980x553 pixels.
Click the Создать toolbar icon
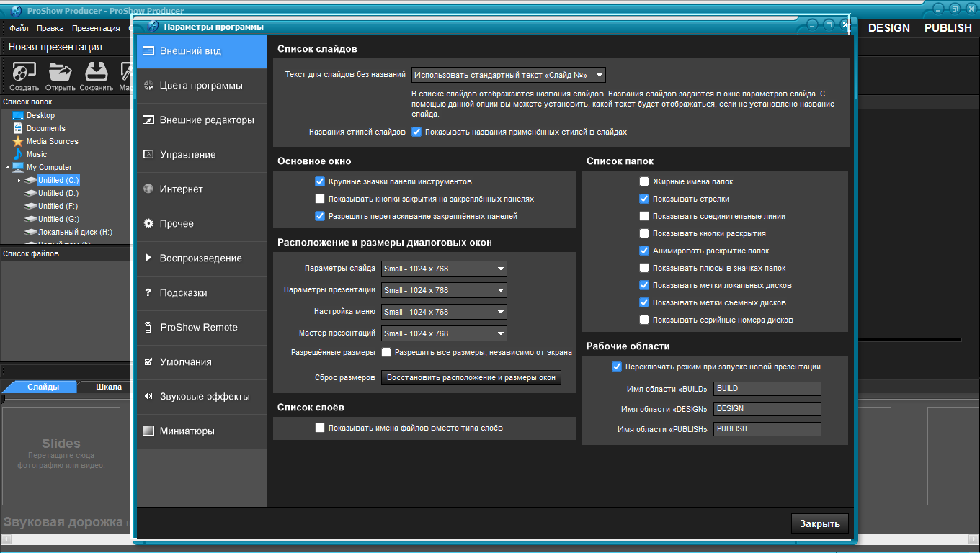tap(24, 72)
